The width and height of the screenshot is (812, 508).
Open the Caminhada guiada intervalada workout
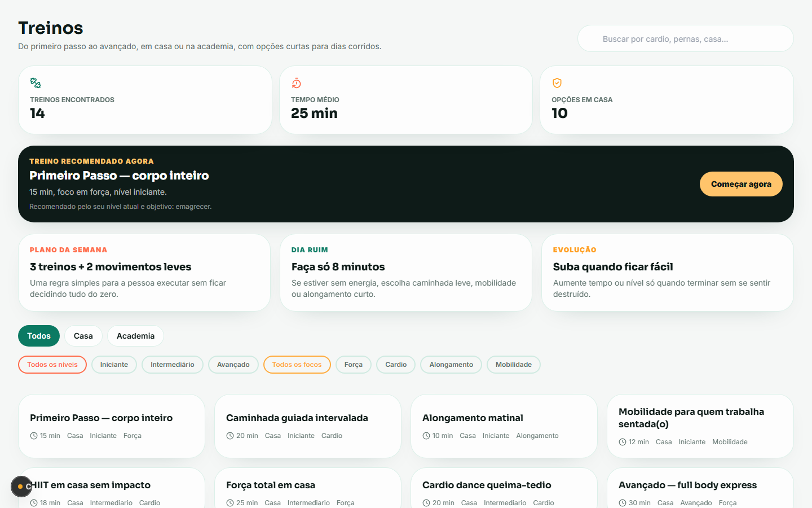[308, 426]
